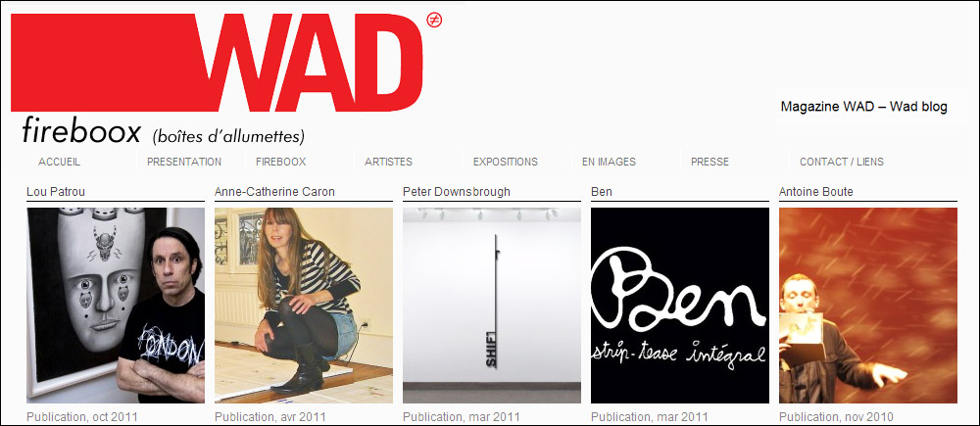Click the not-equal symbol beside WAD logo

coord(434,20)
